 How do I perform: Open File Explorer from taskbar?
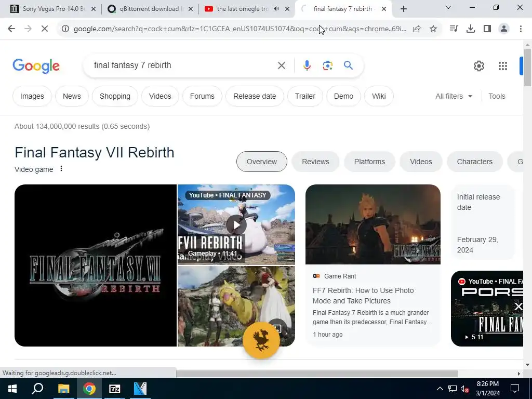[63, 389]
